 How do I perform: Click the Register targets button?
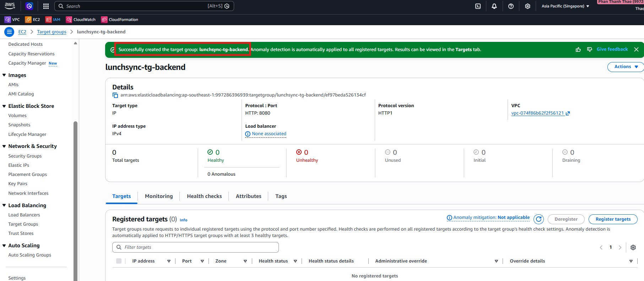click(613, 219)
